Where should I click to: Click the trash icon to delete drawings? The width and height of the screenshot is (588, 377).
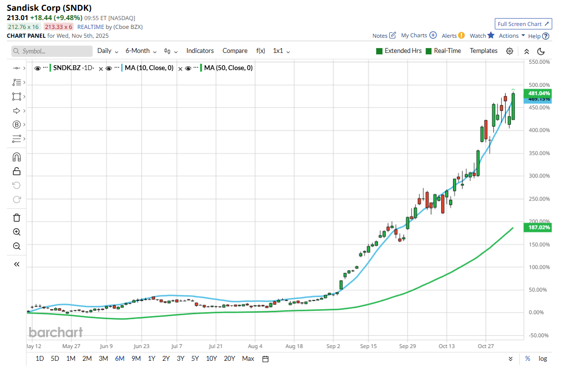pyautogui.click(x=16, y=218)
